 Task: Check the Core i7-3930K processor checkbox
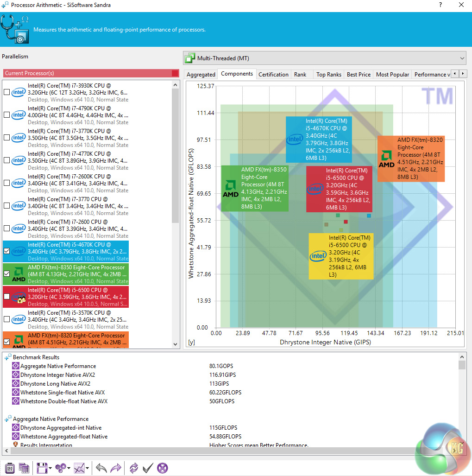(6, 92)
